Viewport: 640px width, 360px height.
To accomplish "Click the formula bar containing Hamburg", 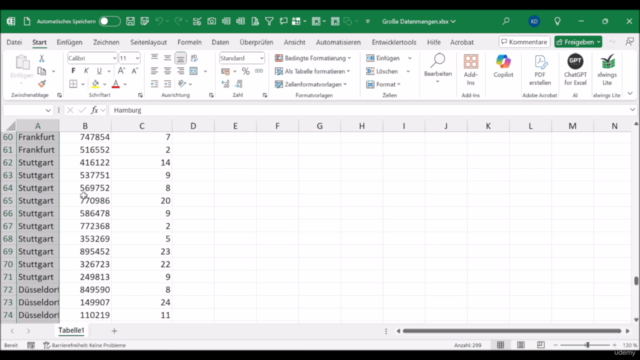I will pos(369,110).
